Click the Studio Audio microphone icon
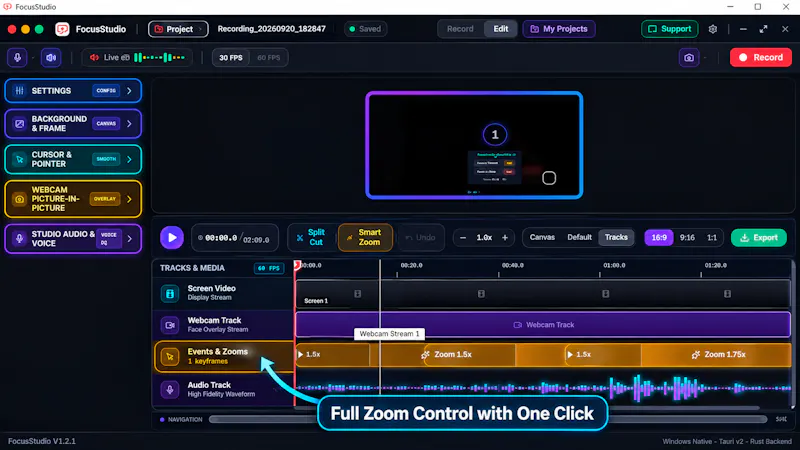The image size is (800, 450). coord(19,239)
